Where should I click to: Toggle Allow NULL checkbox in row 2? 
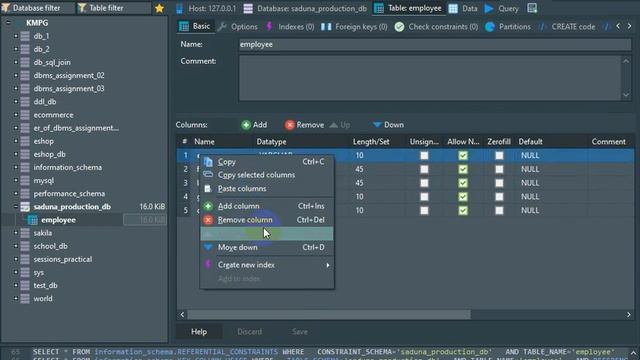[462, 169]
